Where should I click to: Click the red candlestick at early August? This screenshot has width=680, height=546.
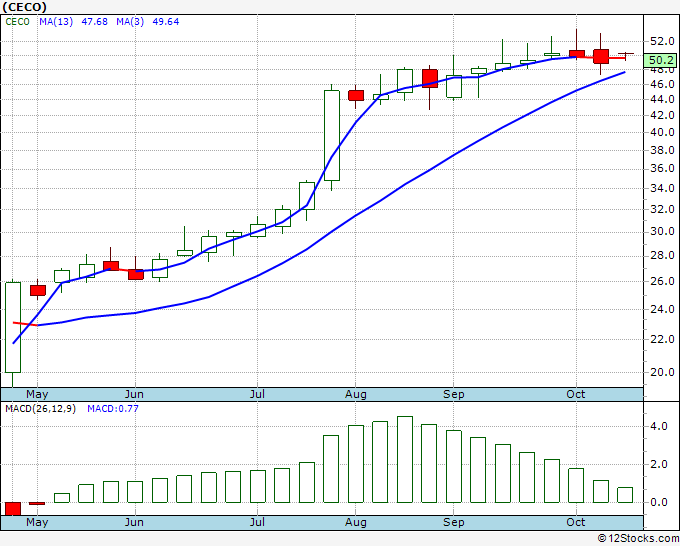pos(356,95)
